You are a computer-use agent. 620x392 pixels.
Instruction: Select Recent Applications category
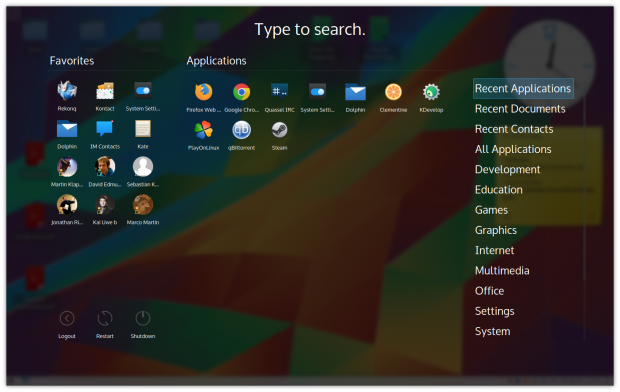point(523,89)
